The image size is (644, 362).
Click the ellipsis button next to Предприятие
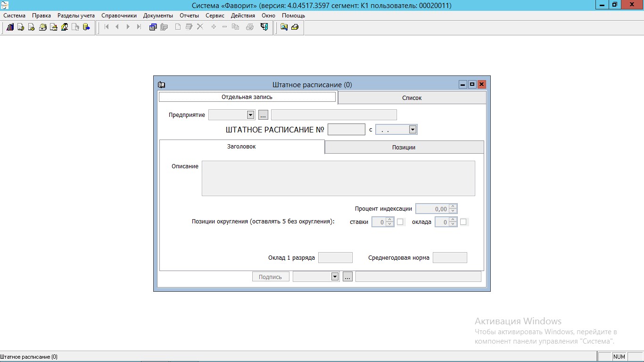pyautogui.click(x=263, y=115)
